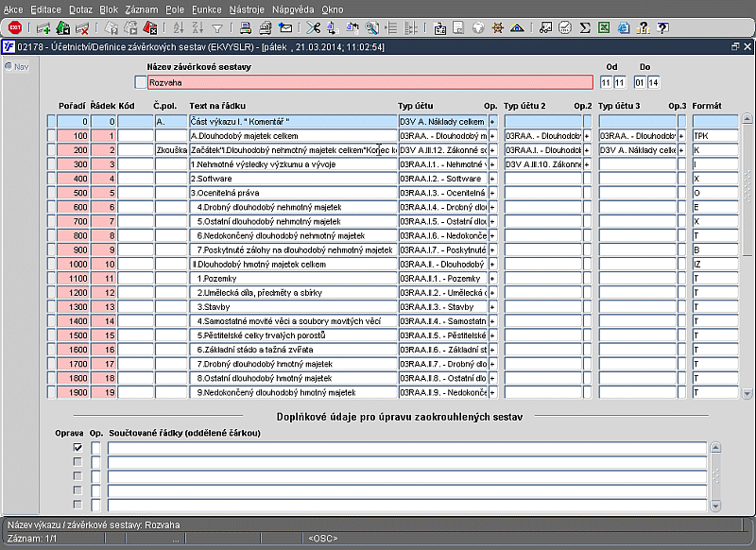The image size is (756, 550).
Task: Open the Editace menu
Action: pos(45,9)
